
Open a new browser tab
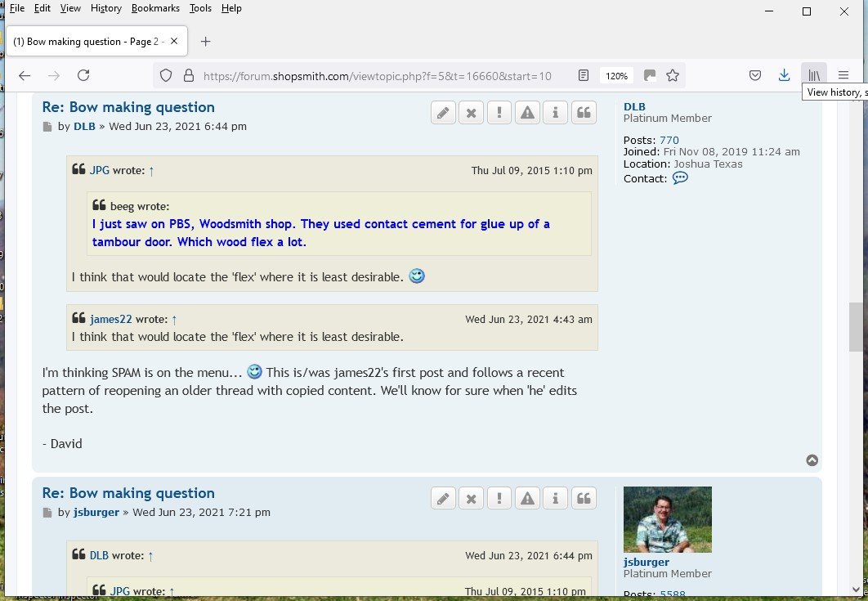click(x=205, y=42)
